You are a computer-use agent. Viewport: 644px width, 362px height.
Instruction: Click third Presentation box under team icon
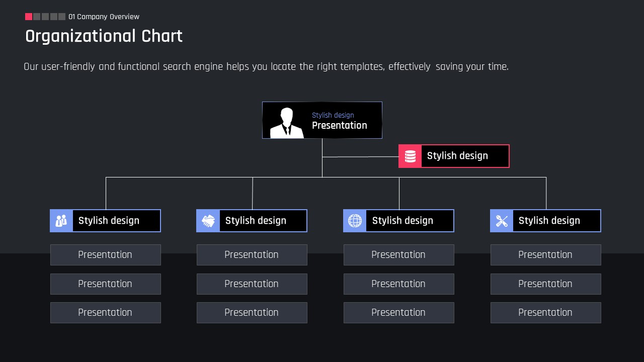click(x=106, y=313)
